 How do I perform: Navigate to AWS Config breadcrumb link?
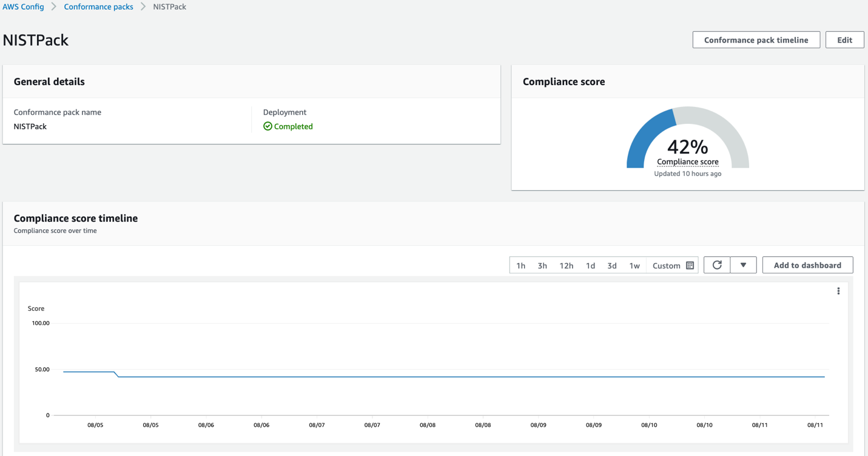[x=23, y=6]
